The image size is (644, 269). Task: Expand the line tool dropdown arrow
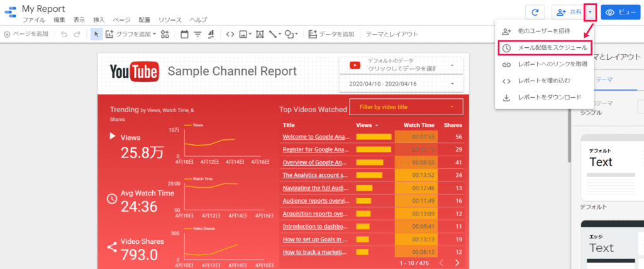tap(279, 34)
